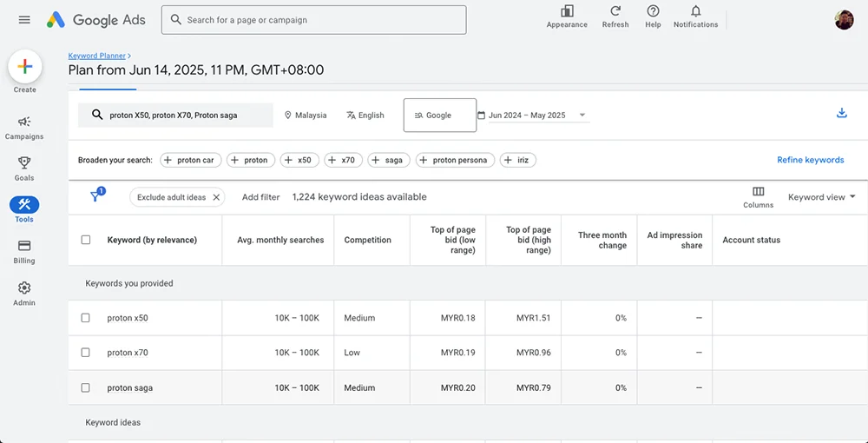Open the hamburger main menu

point(24,20)
